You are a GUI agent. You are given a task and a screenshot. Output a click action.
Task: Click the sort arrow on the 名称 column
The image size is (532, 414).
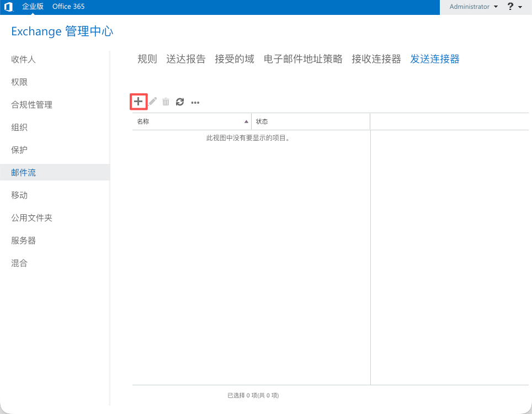tap(246, 121)
